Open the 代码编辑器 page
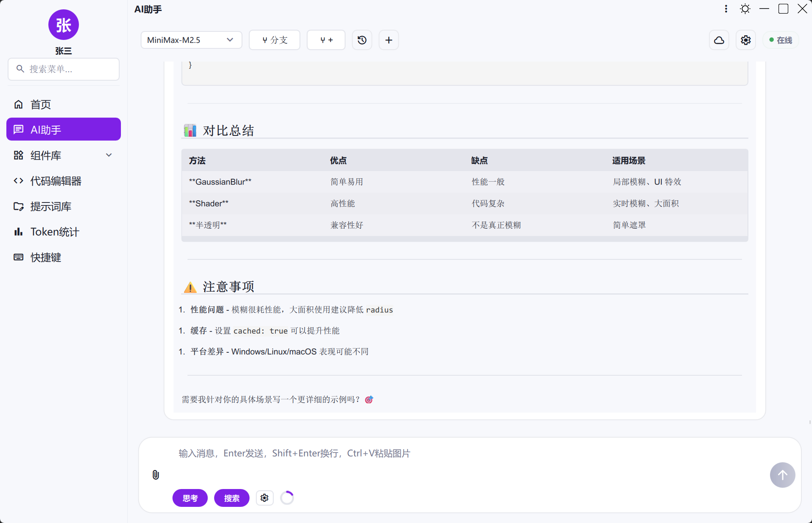The width and height of the screenshot is (812, 523). tap(64, 180)
